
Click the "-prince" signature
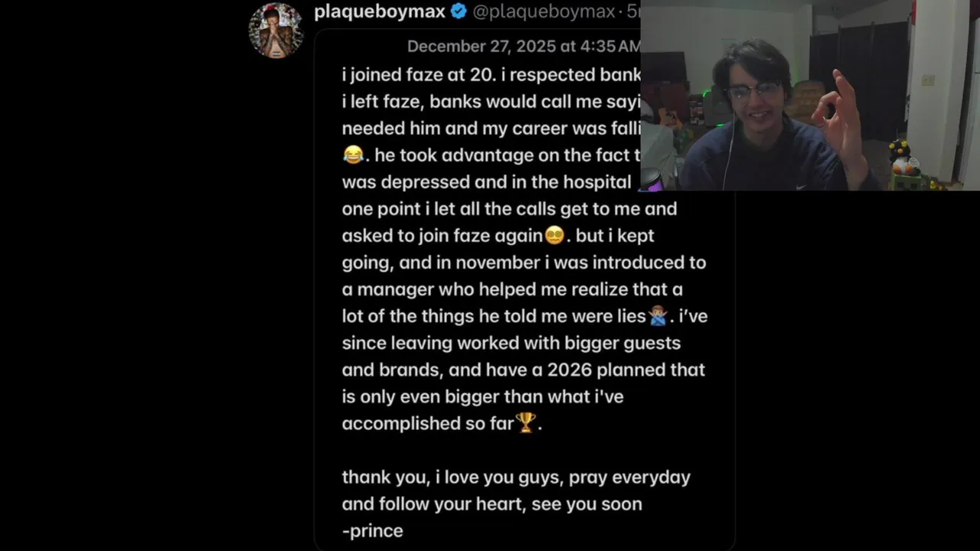click(x=373, y=530)
